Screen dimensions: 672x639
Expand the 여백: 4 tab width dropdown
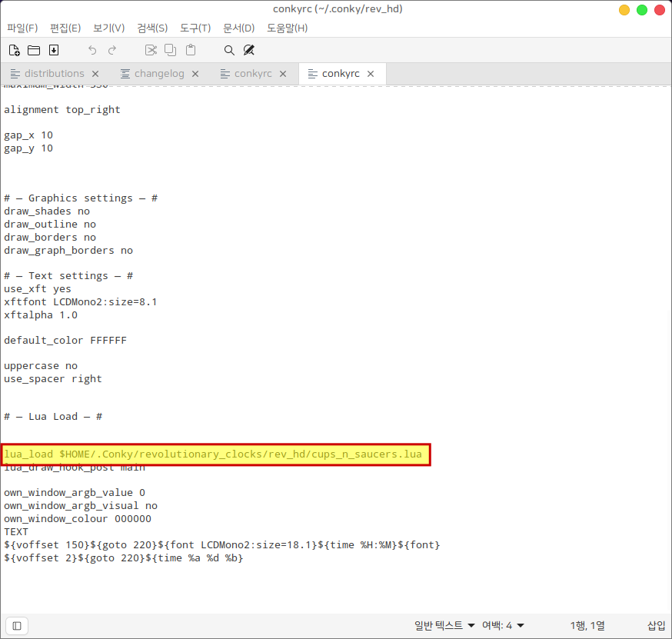[x=503, y=625]
